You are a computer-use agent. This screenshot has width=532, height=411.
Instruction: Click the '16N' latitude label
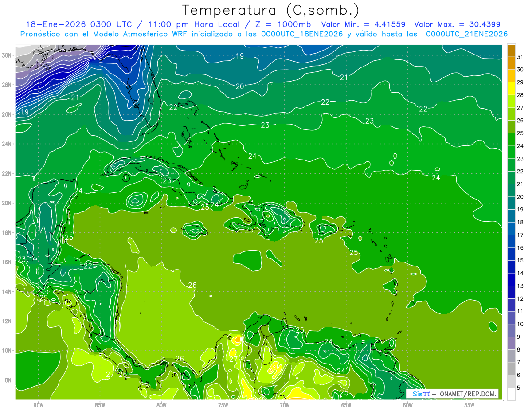pyautogui.click(x=7, y=262)
